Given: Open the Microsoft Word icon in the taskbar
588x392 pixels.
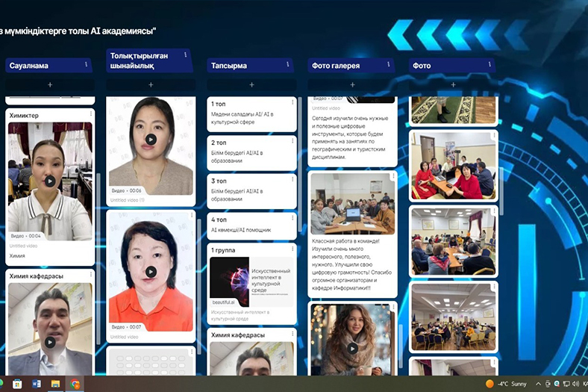Looking at the screenshot, I should 37,384.
